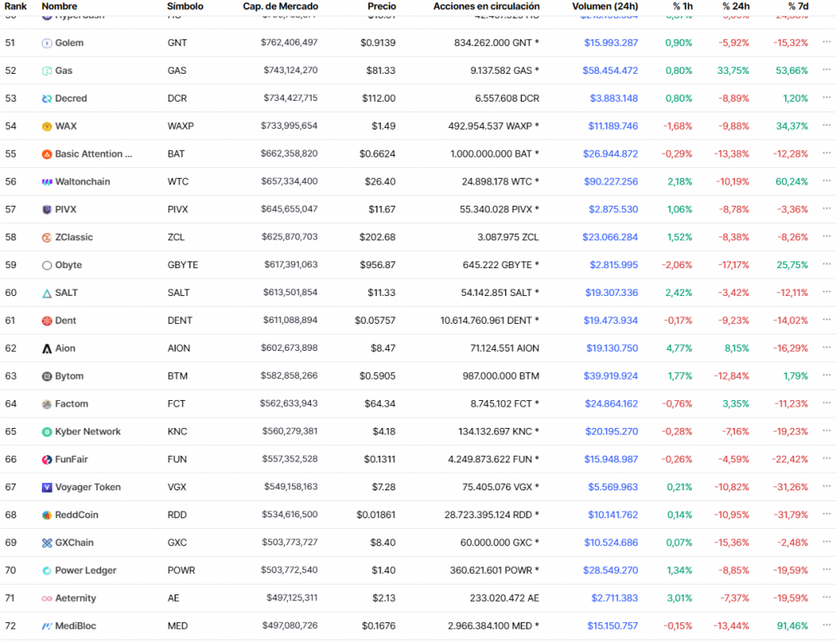Click Aeternity supply 233.020.472 AE
The width and height of the screenshot is (840, 642).
click(504, 599)
